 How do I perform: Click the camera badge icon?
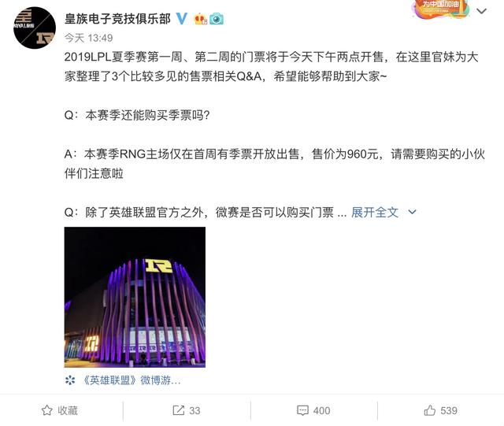217,19
